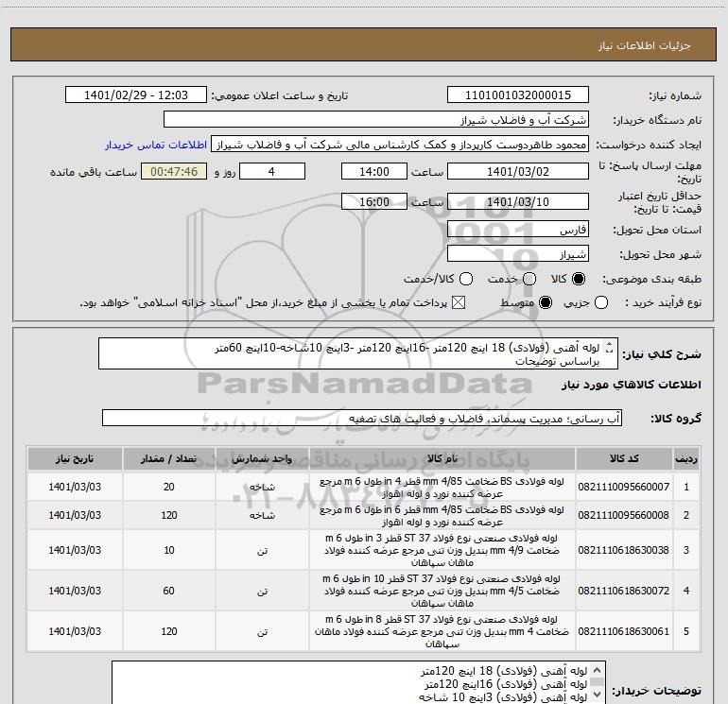Click the remaining days field showing 4
The height and width of the screenshot is (704, 728).
272,171
